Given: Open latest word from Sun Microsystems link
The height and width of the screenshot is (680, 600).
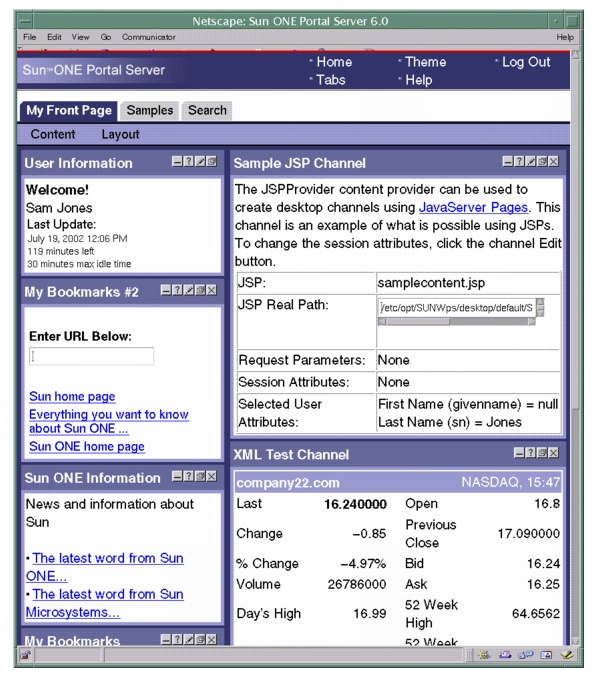Looking at the screenshot, I should click(x=104, y=603).
